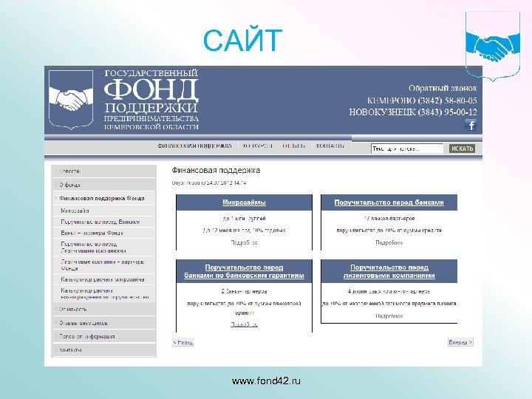Click the Назад pagination button

[x=183, y=342]
